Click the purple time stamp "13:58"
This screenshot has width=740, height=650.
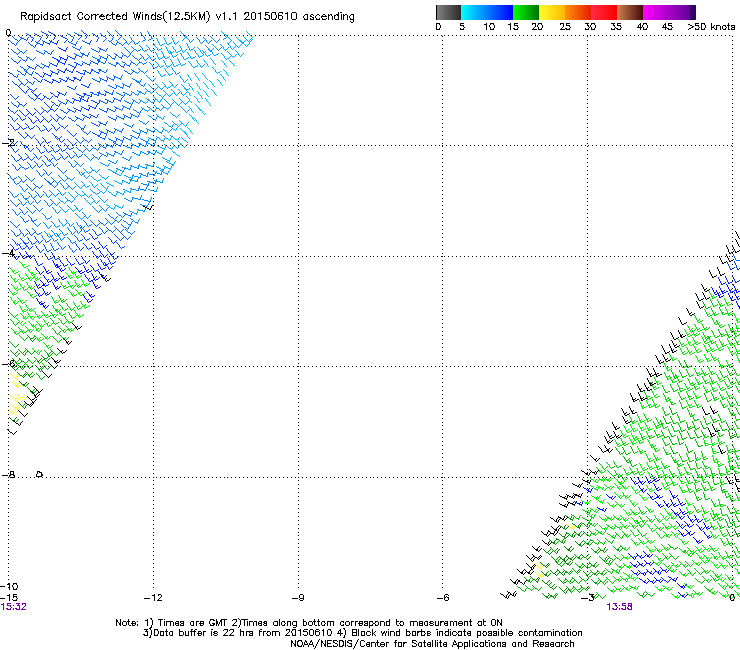(620, 607)
